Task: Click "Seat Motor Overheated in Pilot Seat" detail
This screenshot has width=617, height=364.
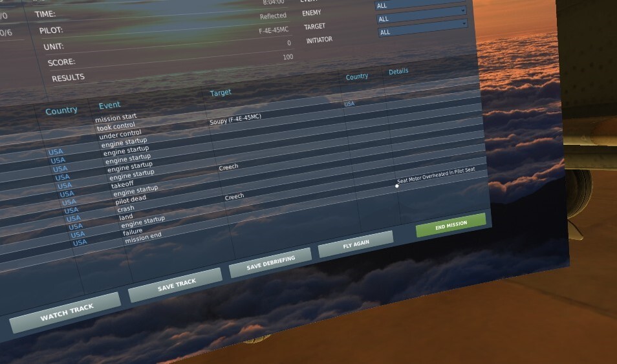Action: pyautogui.click(x=436, y=175)
